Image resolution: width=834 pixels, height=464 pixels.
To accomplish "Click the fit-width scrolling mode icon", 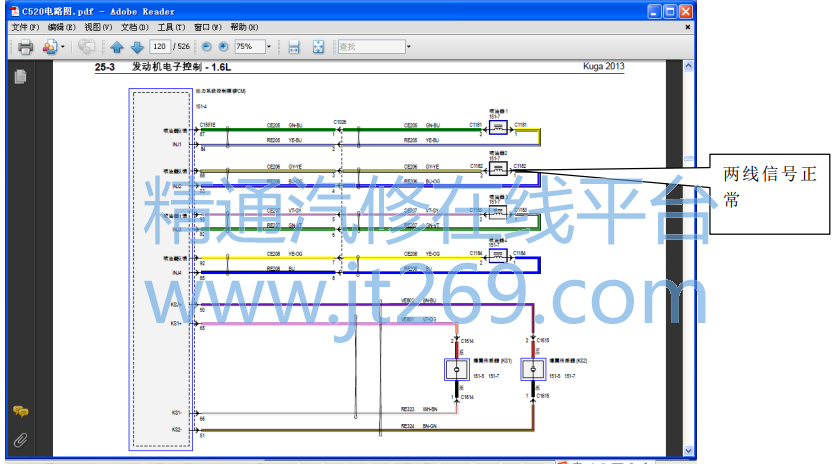I will [x=294, y=47].
